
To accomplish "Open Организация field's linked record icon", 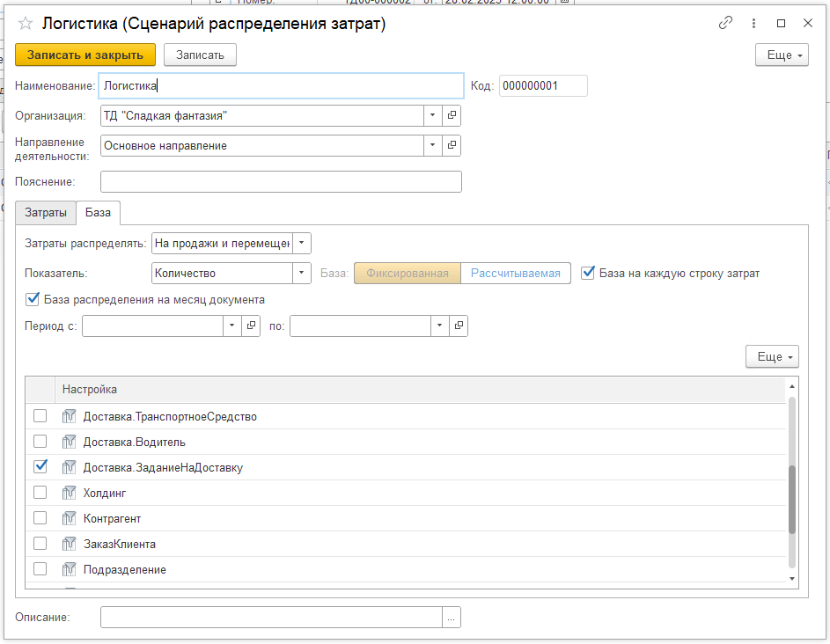I will (x=452, y=115).
